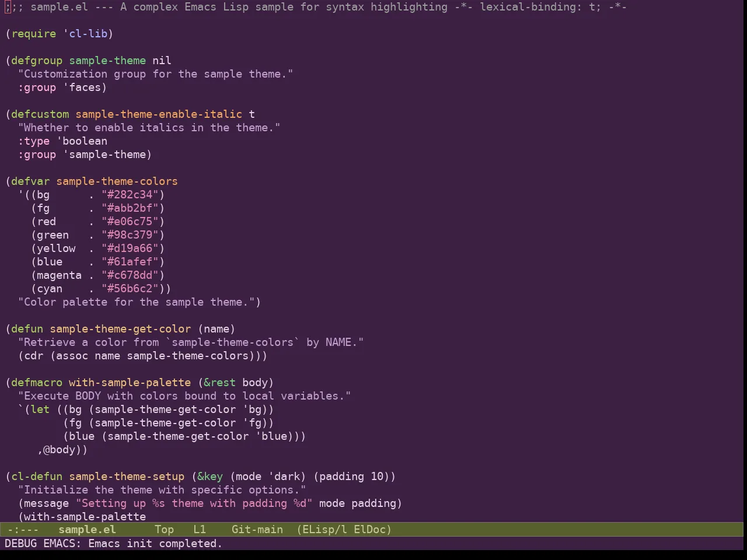The width and height of the screenshot is (747, 560).
Task: Click macro name 'with-sample-palette' after defmacro
Action: pos(130,383)
